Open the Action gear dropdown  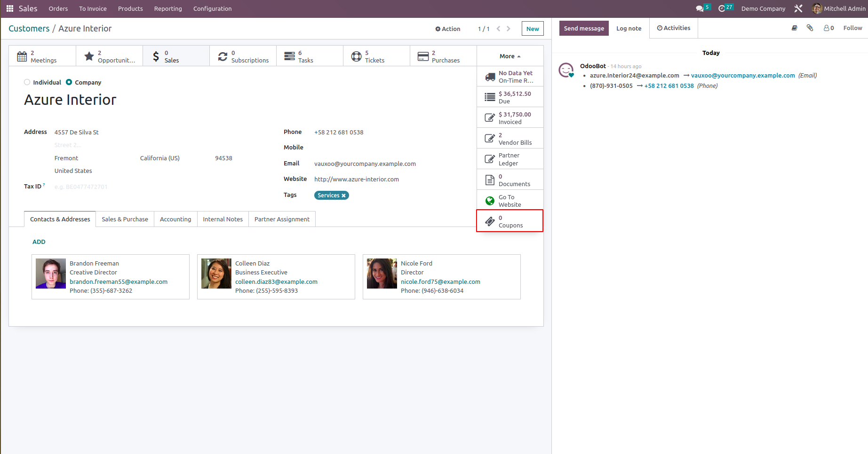coord(448,29)
